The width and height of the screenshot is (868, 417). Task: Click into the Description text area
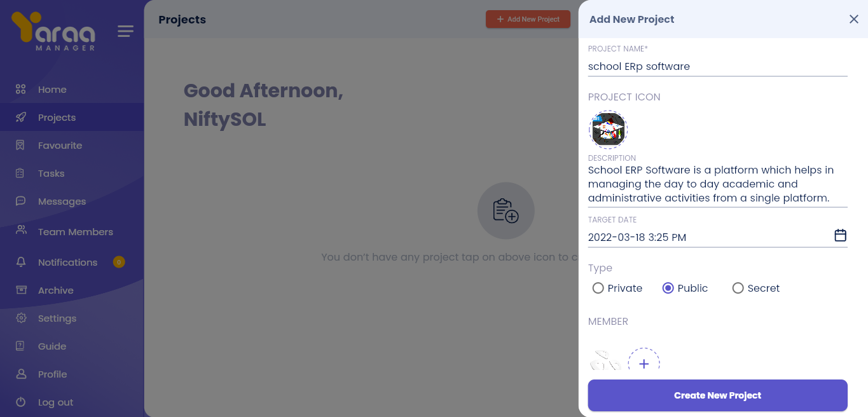coord(717,184)
